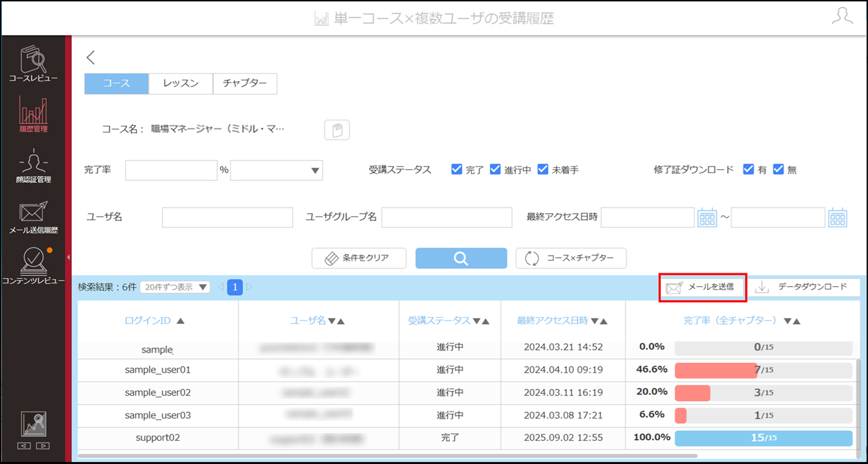Uncheck the 無 certificate download checkbox

click(x=778, y=169)
